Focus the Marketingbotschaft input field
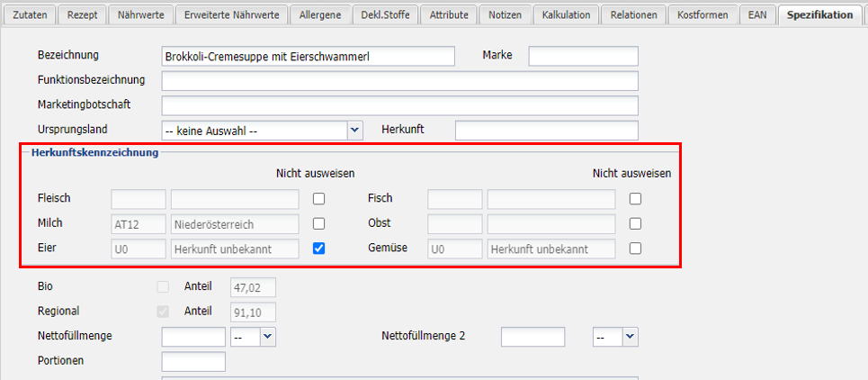Screen dimensions: 868x380 (399, 105)
